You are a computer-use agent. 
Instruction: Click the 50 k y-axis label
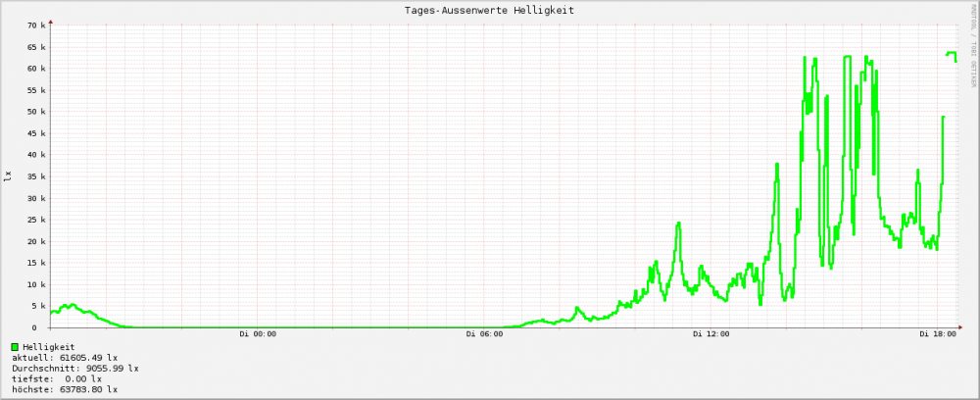36,112
